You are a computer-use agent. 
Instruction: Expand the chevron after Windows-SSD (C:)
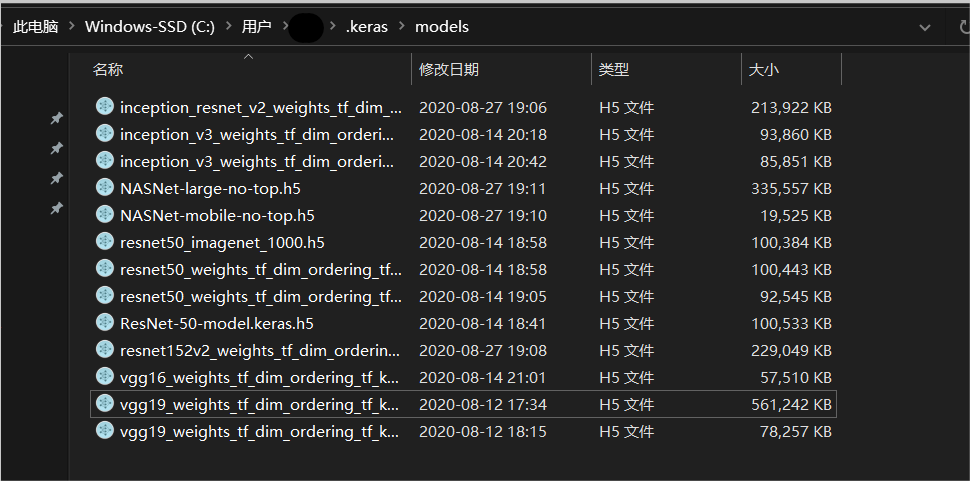pyautogui.click(x=228, y=27)
